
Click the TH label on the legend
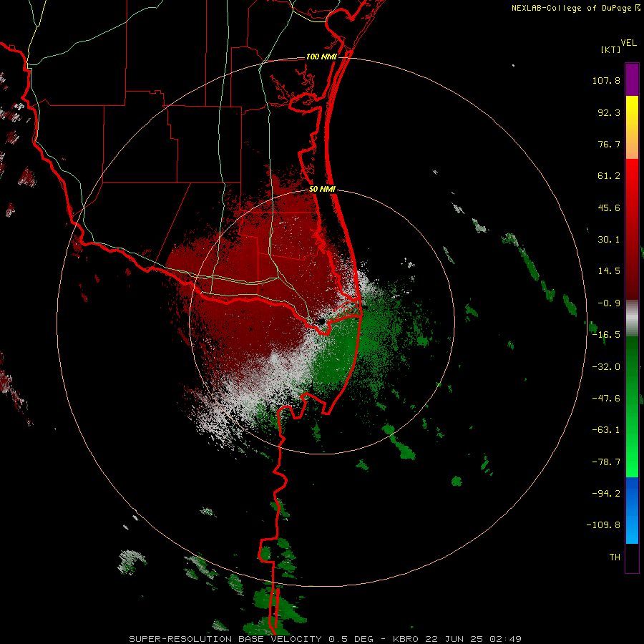[x=615, y=557]
